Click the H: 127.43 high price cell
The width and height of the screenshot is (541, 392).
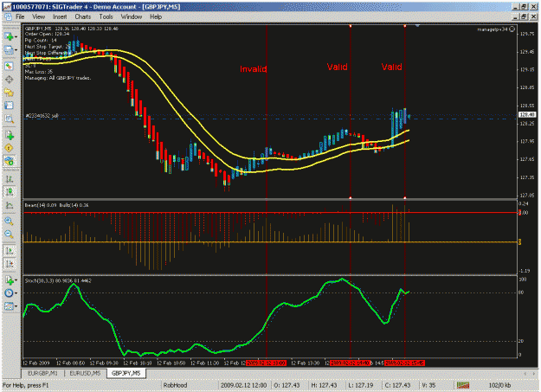point(324,385)
